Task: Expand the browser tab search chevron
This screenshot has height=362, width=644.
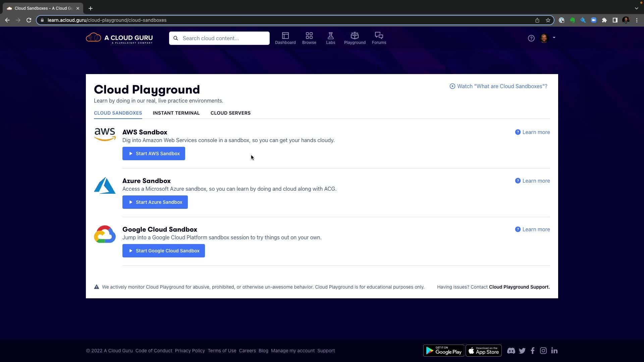Action: pyautogui.click(x=636, y=8)
